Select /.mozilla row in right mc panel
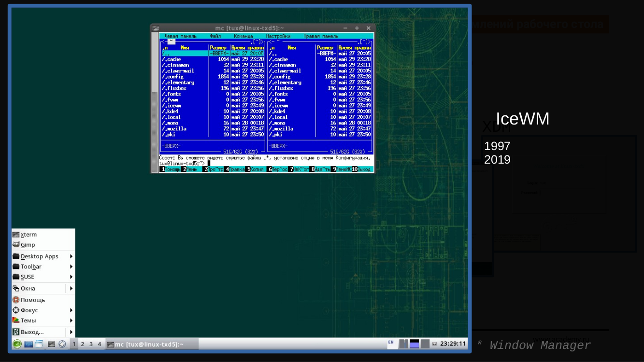Viewport: 644px width, 362px height. pyautogui.click(x=320, y=129)
